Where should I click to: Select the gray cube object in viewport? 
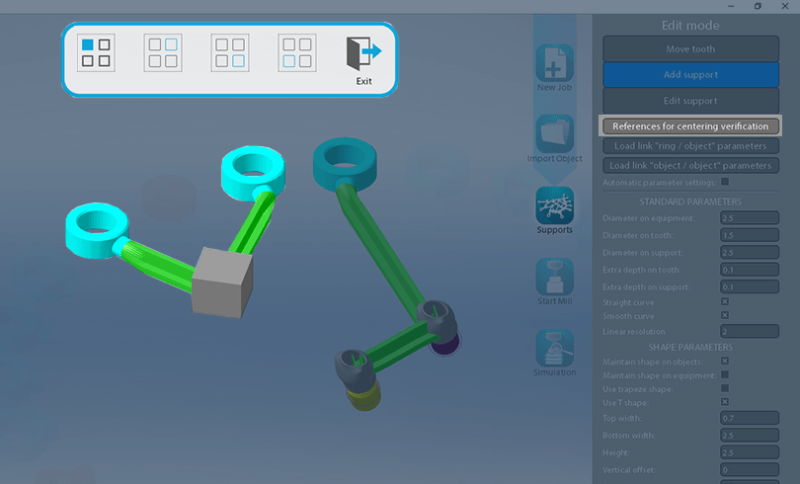(x=222, y=283)
